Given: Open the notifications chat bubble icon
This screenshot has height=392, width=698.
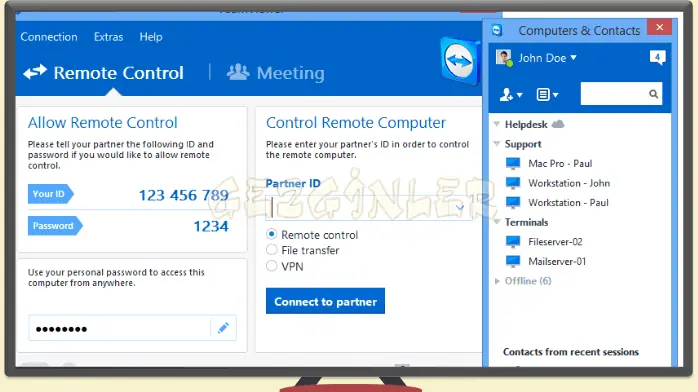Looking at the screenshot, I should 657,57.
